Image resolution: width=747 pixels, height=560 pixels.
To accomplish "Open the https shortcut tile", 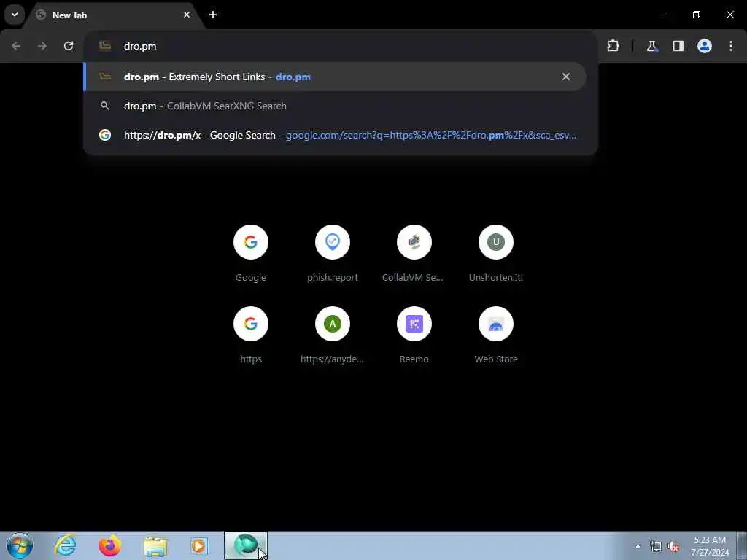I will pyautogui.click(x=251, y=335).
